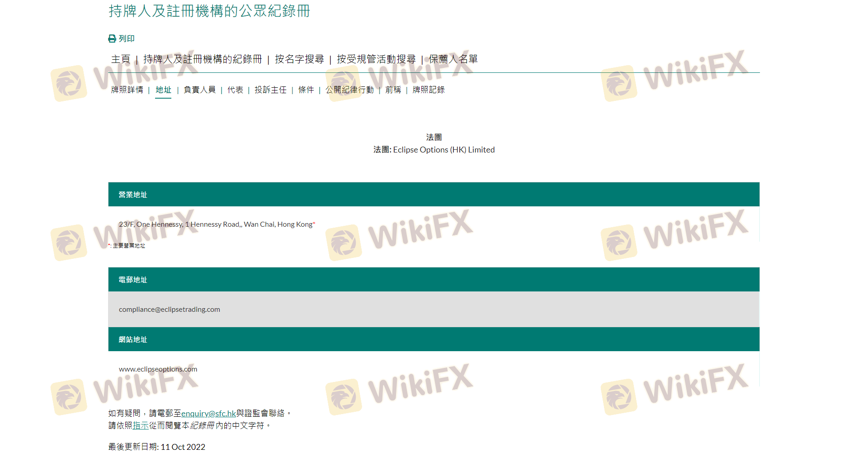Open 按名字搜尋 search by name
The width and height of the screenshot is (868, 453).
[299, 59]
